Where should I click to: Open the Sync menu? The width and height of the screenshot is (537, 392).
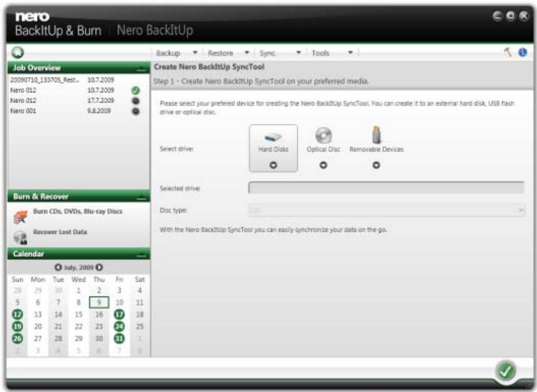(x=267, y=53)
